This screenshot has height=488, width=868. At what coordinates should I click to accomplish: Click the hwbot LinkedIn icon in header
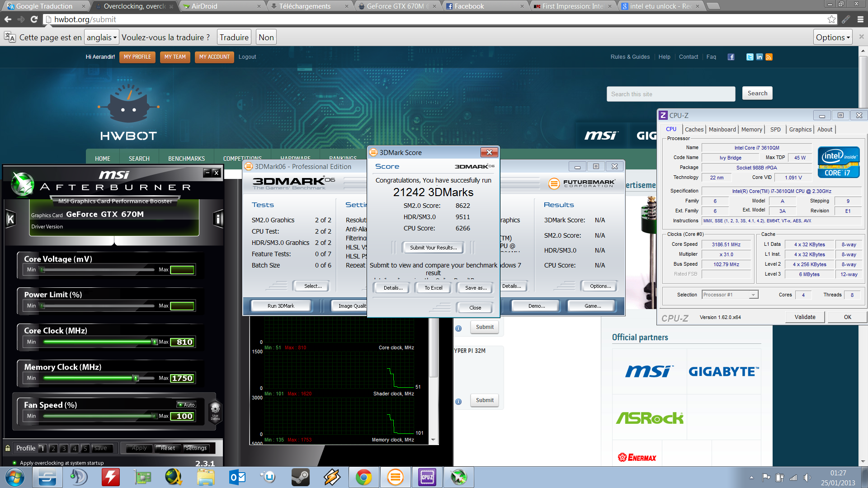click(x=759, y=57)
